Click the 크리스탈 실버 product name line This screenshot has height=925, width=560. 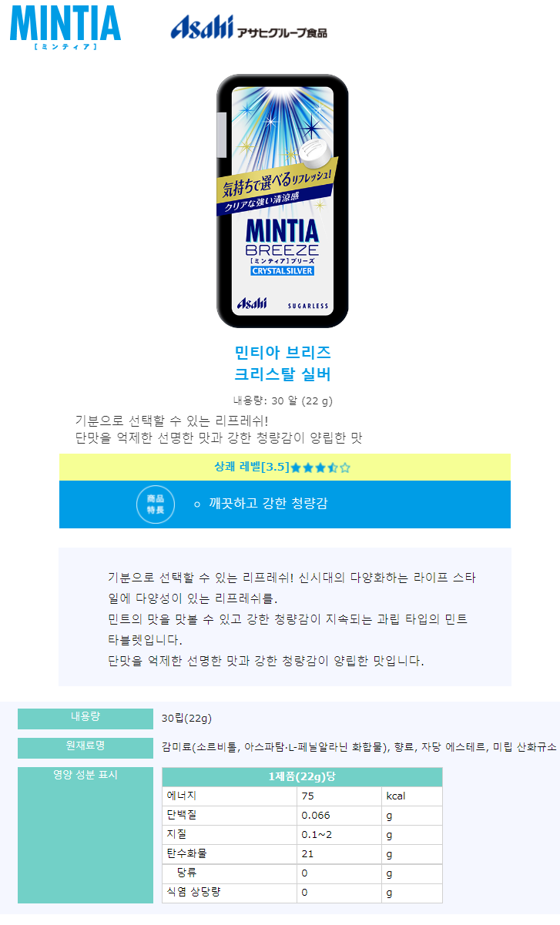point(283,375)
